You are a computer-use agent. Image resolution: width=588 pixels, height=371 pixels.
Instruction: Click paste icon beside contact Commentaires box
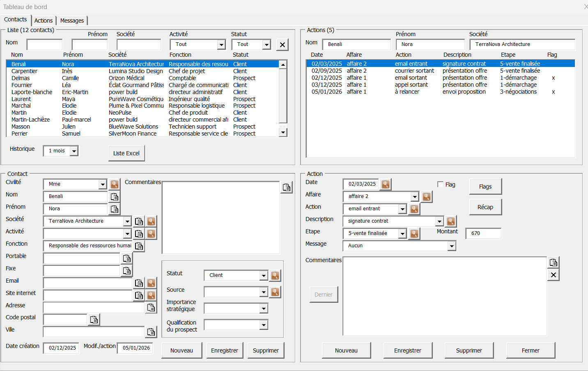pyautogui.click(x=287, y=187)
